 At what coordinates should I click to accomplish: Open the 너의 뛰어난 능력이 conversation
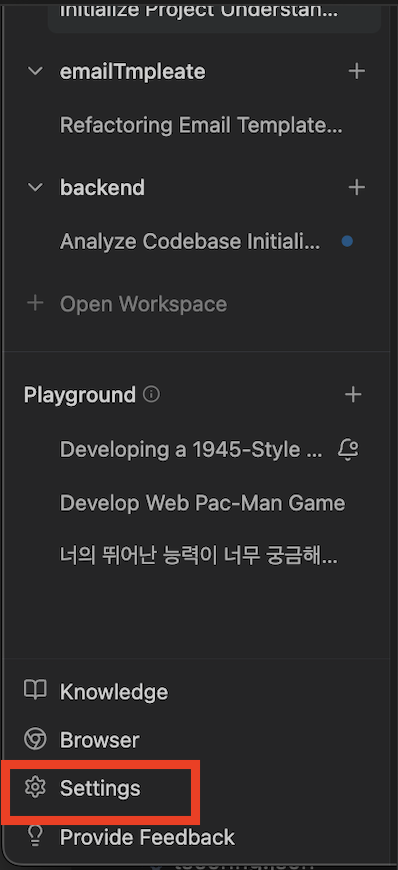click(199, 556)
